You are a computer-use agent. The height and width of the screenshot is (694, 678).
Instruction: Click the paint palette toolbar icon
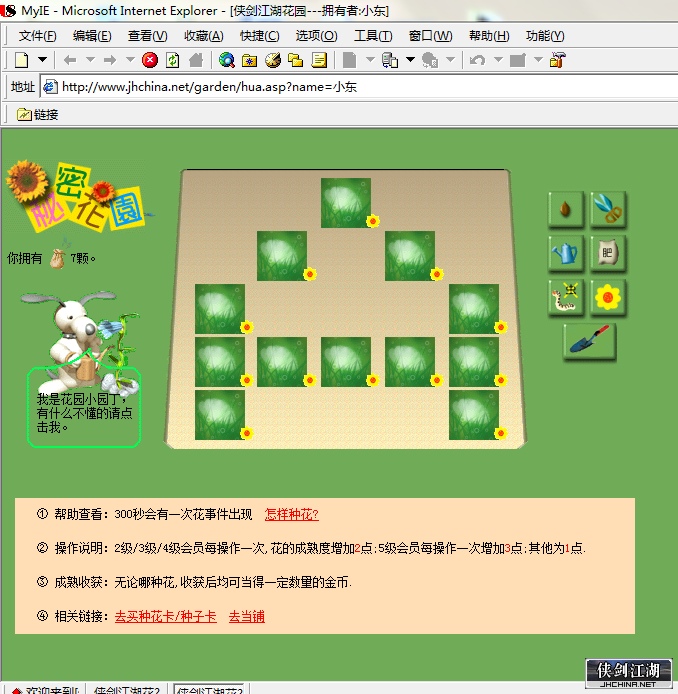point(273,60)
